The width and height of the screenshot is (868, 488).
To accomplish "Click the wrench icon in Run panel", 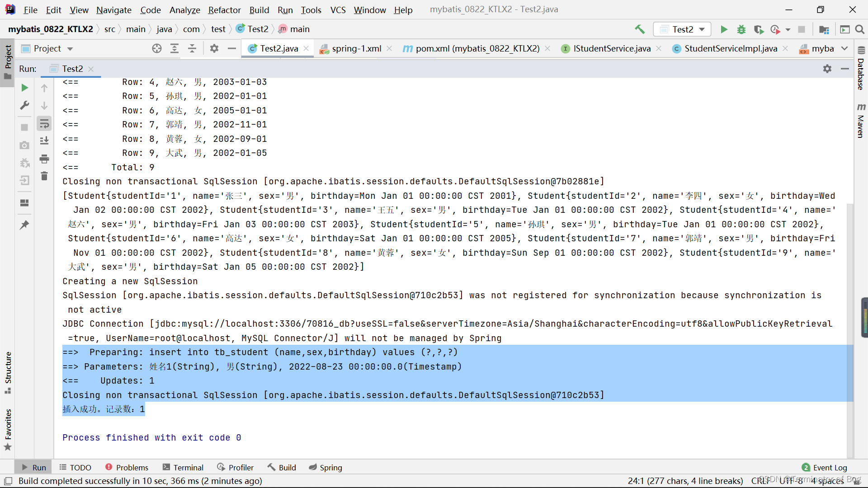I will (25, 105).
